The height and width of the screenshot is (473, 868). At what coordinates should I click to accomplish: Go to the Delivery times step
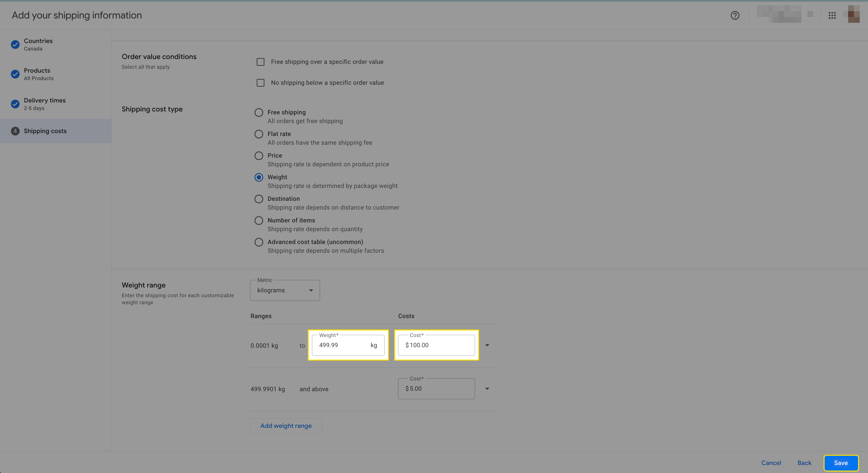point(56,104)
